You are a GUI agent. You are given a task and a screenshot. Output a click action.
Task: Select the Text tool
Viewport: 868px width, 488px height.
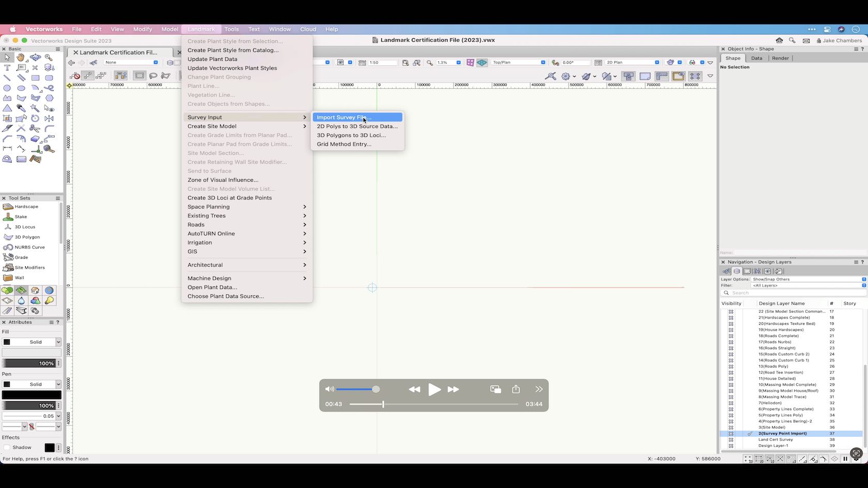(x=7, y=68)
